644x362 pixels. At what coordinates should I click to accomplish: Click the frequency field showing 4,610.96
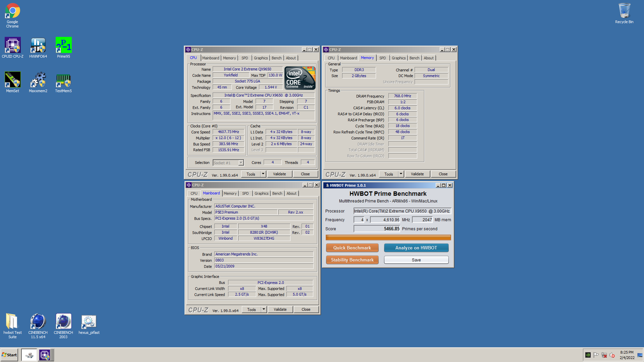pyautogui.click(x=385, y=220)
